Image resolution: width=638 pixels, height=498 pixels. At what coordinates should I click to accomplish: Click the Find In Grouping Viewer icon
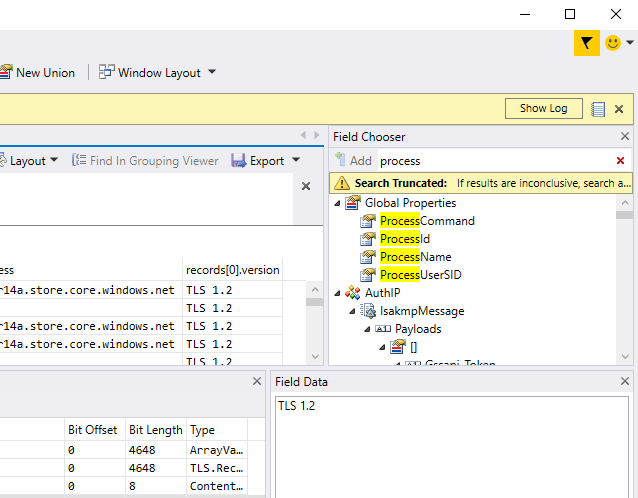[79, 160]
